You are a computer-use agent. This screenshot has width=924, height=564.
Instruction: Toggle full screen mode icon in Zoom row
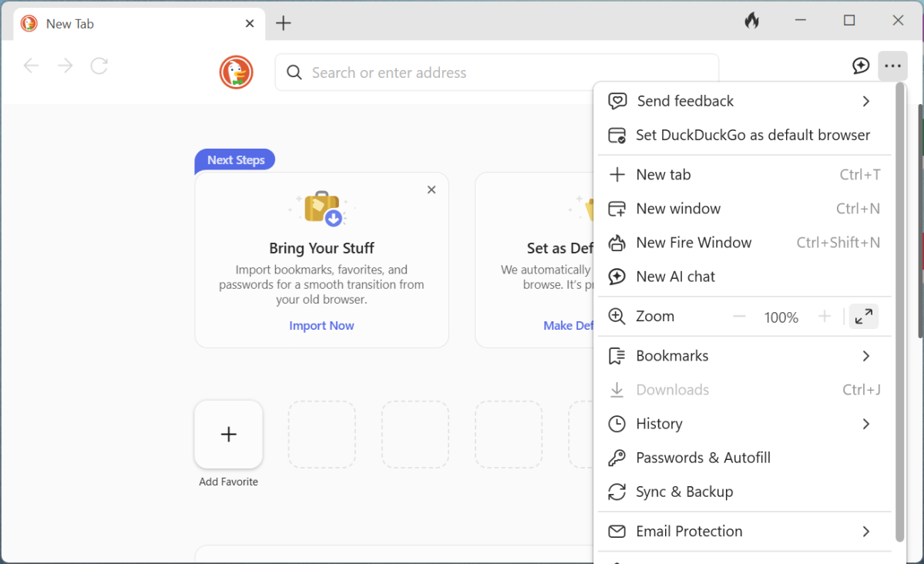coord(864,316)
